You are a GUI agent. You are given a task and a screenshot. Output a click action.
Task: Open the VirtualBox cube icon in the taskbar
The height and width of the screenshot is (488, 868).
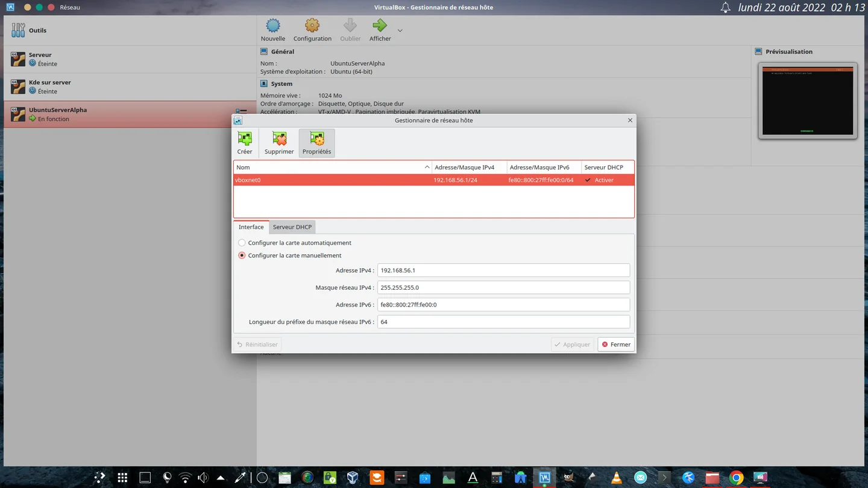(353, 478)
